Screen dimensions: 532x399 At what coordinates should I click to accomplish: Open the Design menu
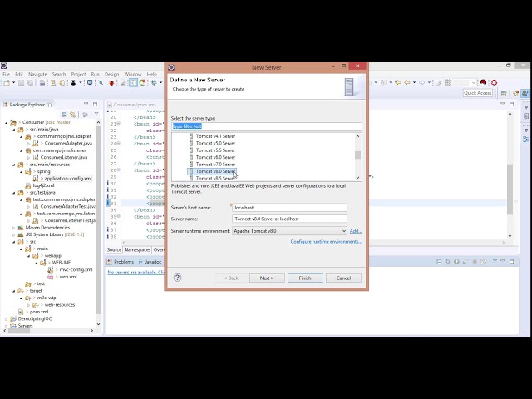click(111, 74)
